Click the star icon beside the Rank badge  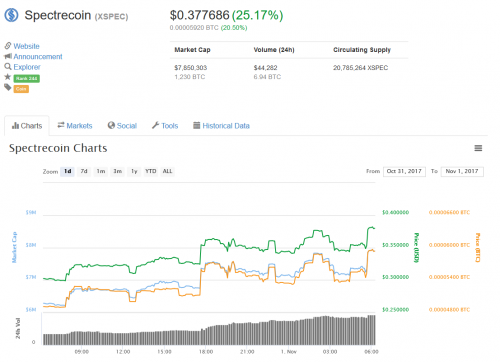(x=8, y=77)
